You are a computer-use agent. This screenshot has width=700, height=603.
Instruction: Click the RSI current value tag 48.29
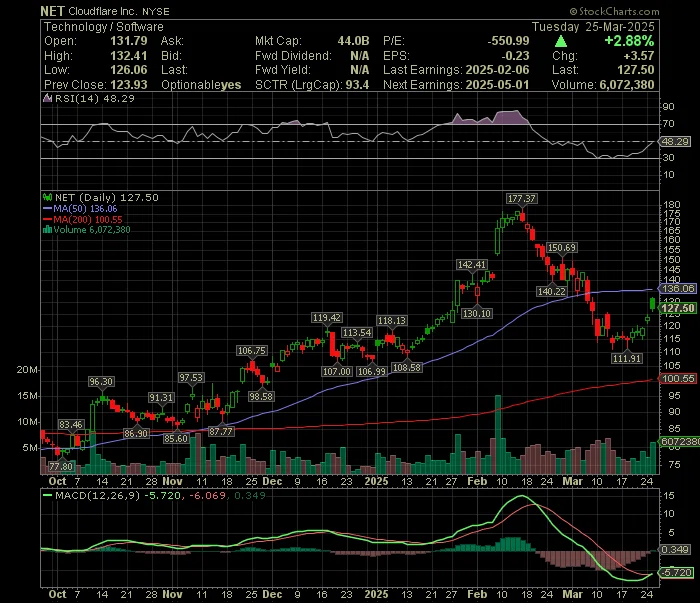pyautogui.click(x=676, y=141)
